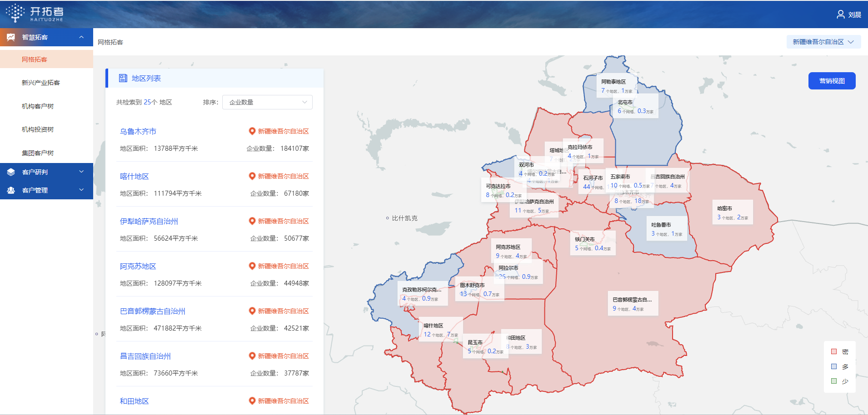Click the 客户管理 people icon

(11, 190)
